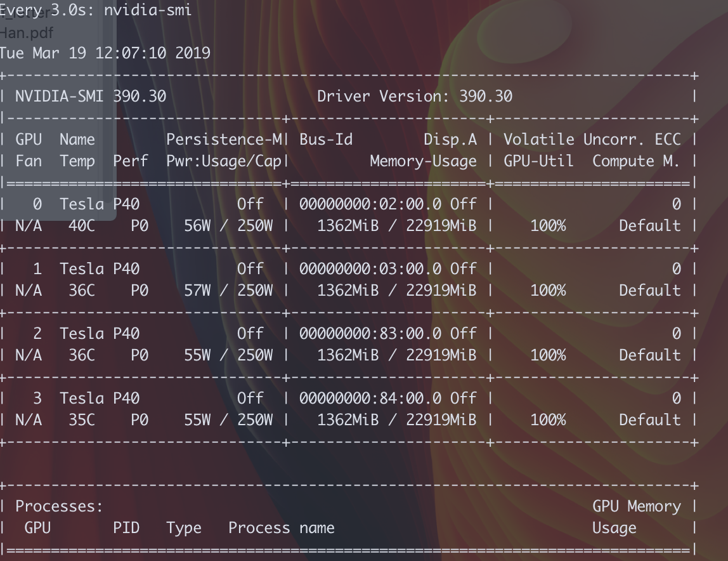728x561 pixels.
Task: Click bus ID '00000000:83:00.0'
Action: tap(370, 333)
